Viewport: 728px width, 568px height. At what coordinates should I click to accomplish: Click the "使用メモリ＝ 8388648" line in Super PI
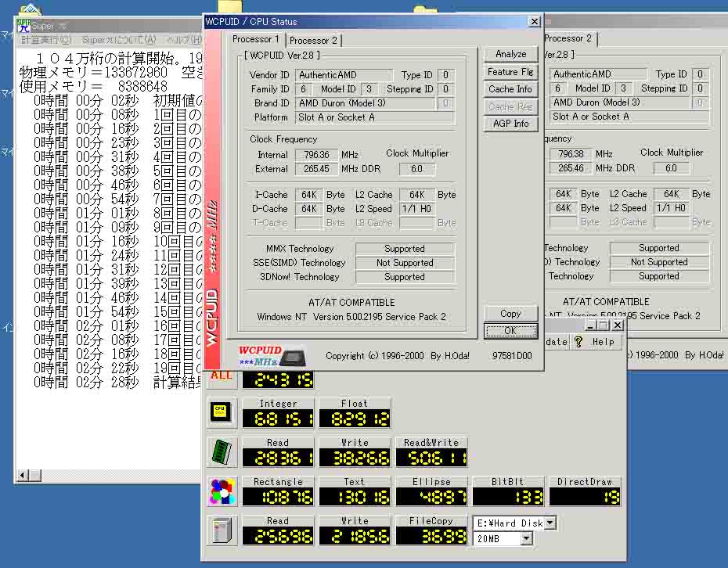pos(93,86)
